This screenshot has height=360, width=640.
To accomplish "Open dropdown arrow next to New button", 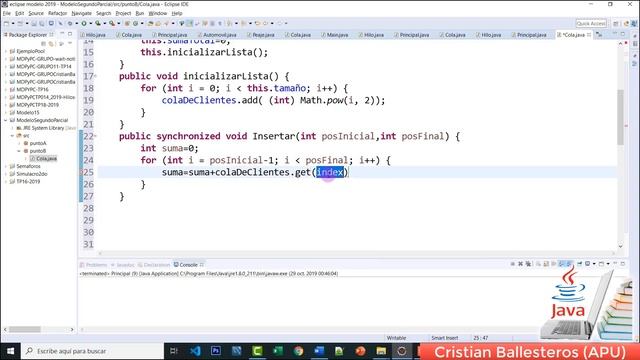I will pyautogui.click(x=13, y=23).
